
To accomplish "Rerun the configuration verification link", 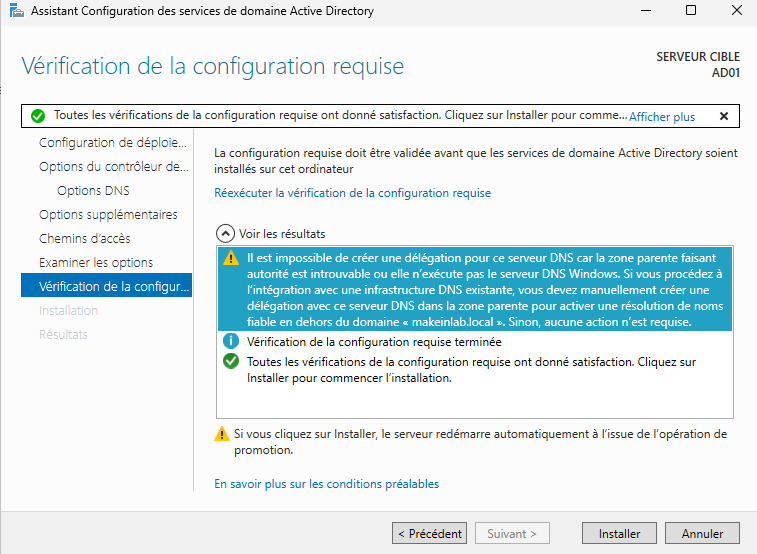I will tap(352, 193).
